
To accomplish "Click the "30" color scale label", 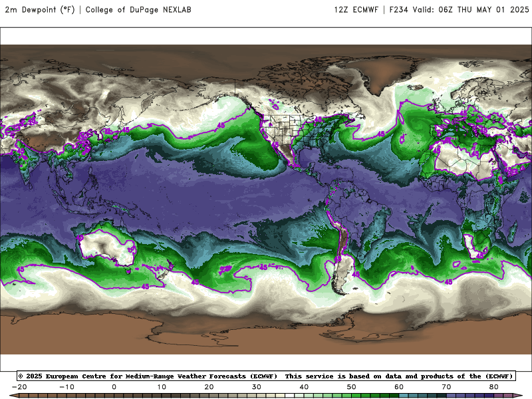I will point(257,387).
